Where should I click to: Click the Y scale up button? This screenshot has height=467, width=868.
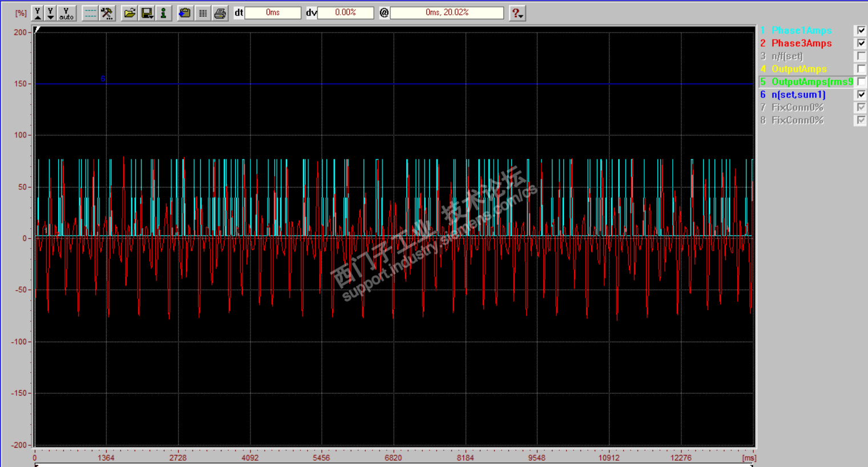tap(37, 13)
